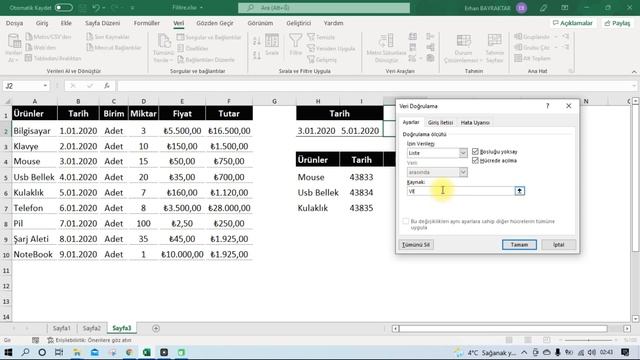Click the Son Kaynaklar icon
Viewport: 640px width, 360px height.
click(x=90, y=37)
